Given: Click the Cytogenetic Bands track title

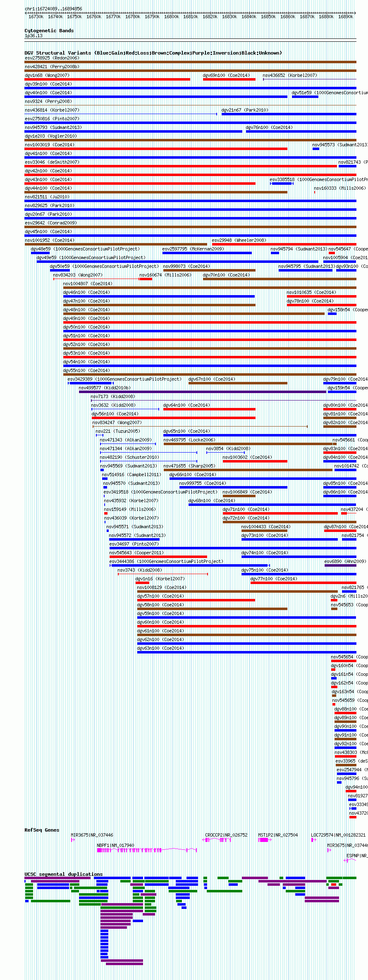Looking at the screenshot, I should pos(49,31).
